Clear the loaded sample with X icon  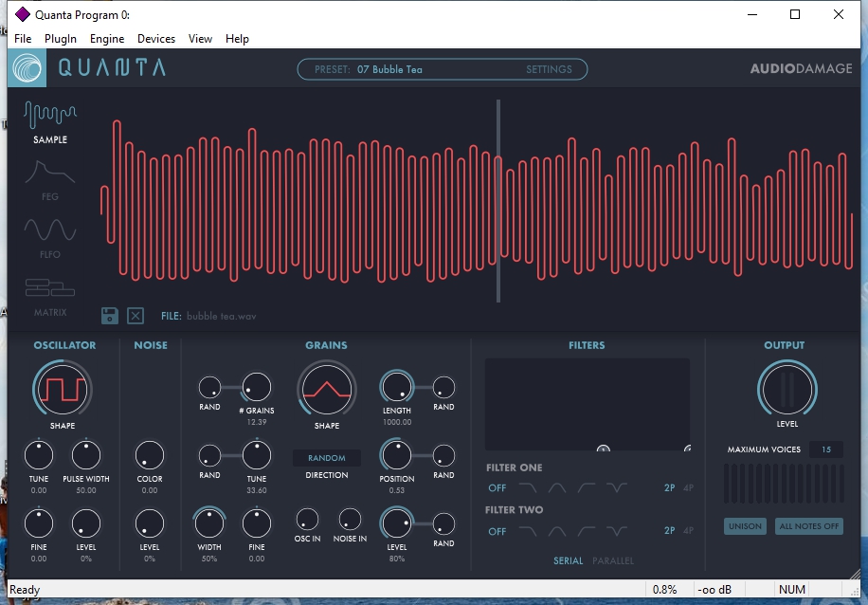click(x=136, y=316)
